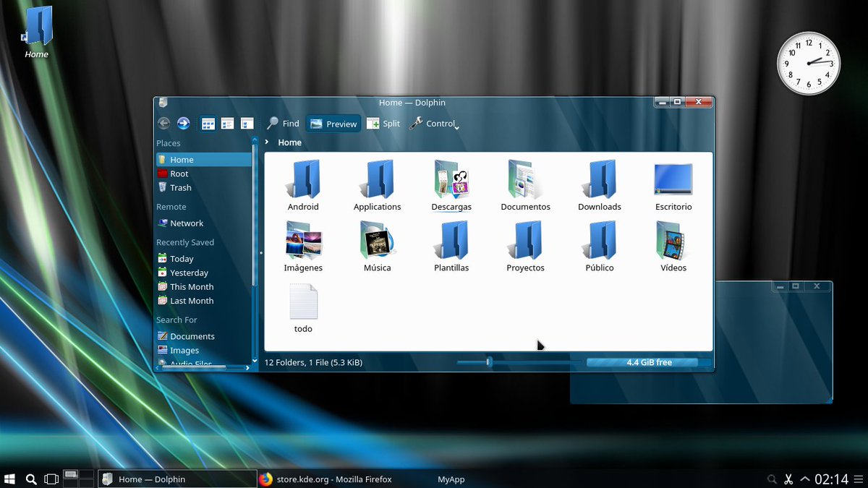The width and height of the screenshot is (868, 488).
Task: Select the Applications folder icon
Action: [x=378, y=179]
